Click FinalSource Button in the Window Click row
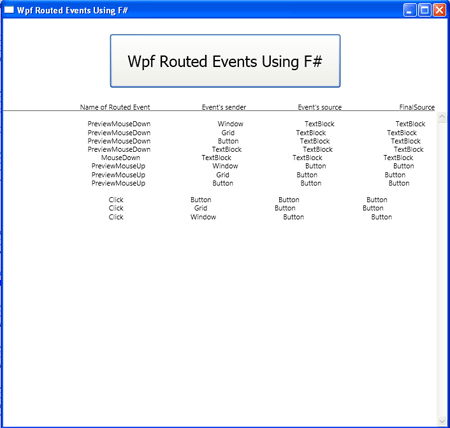Image resolution: width=450 pixels, height=428 pixels. pyautogui.click(x=382, y=217)
